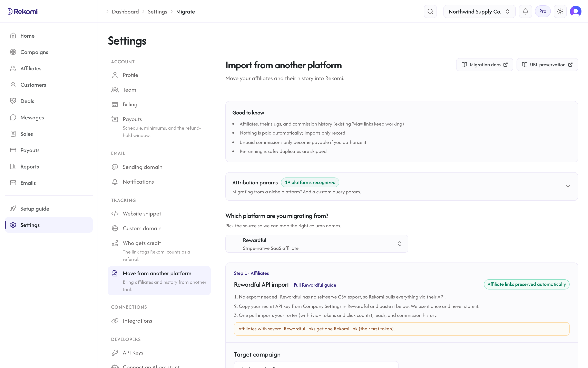Open Emails page label
Screen dimensions: 588x368
pos(28,183)
